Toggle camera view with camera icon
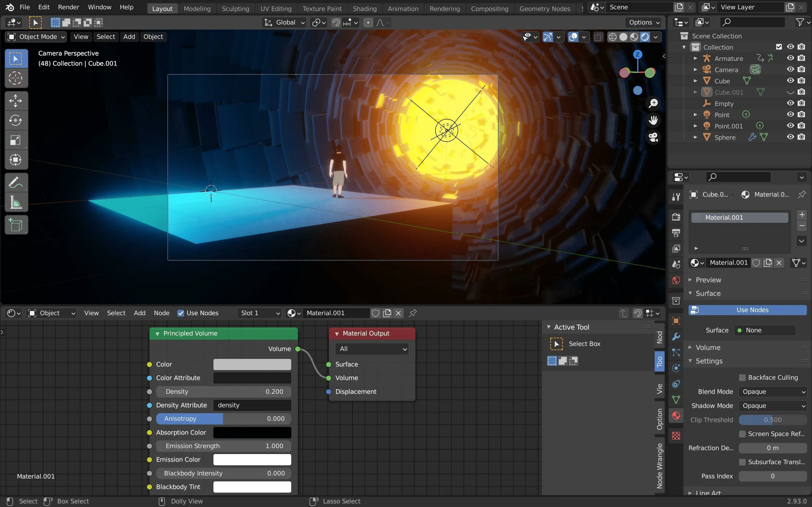Image resolution: width=812 pixels, height=507 pixels. 653,137
